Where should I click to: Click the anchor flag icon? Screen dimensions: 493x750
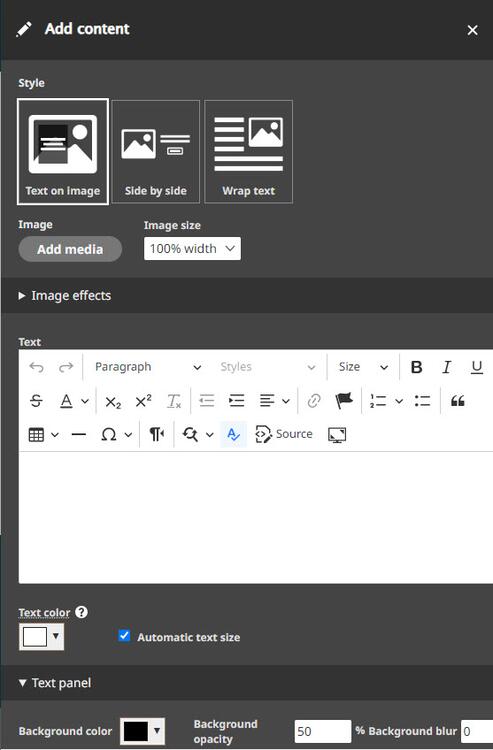click(x=344, y=401)
